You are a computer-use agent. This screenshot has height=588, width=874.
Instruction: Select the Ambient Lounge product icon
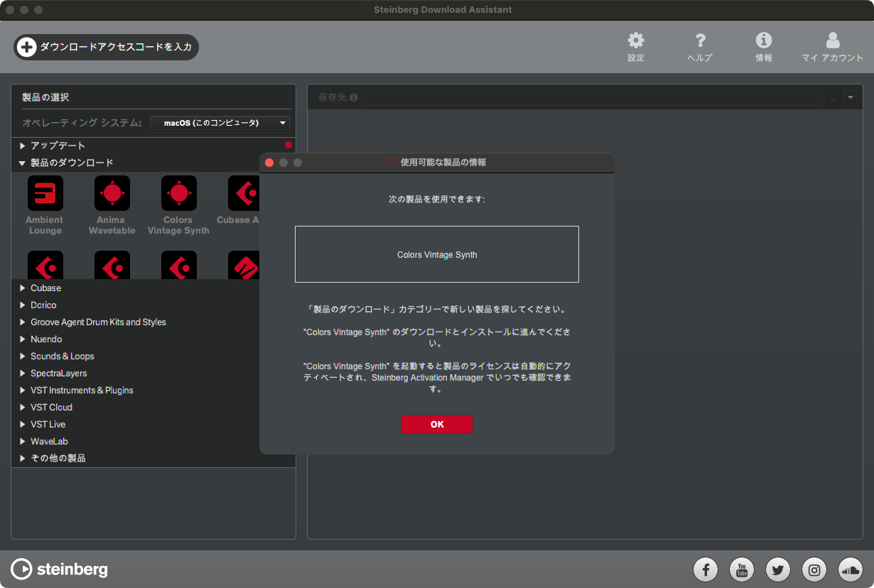click(x=45, y=193)
